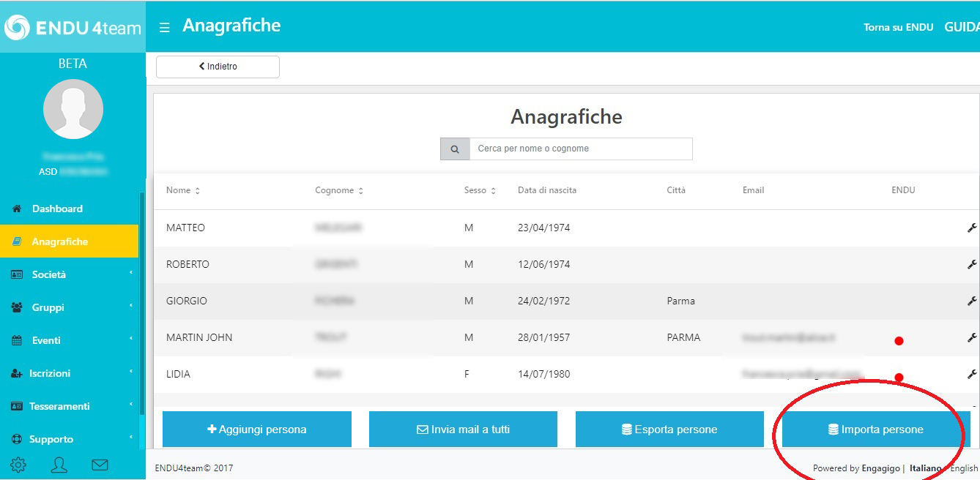Viewport: 980px width, 480px height.
Task: Click birth date 24/02/1972
Action: click(543, 301)
